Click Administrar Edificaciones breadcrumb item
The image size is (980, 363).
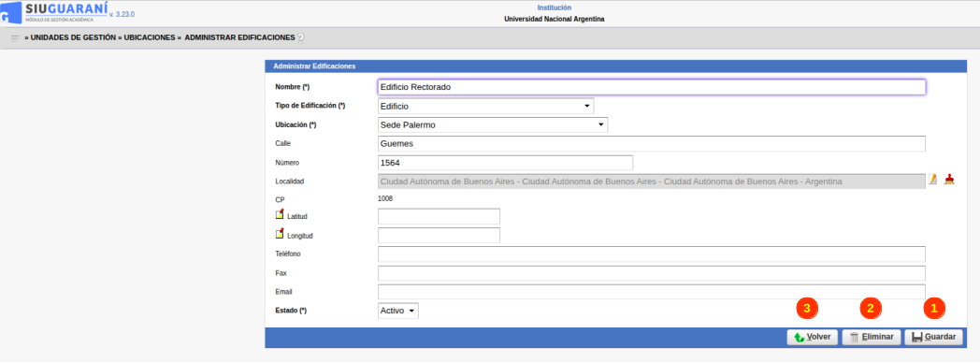pos(239,38)
